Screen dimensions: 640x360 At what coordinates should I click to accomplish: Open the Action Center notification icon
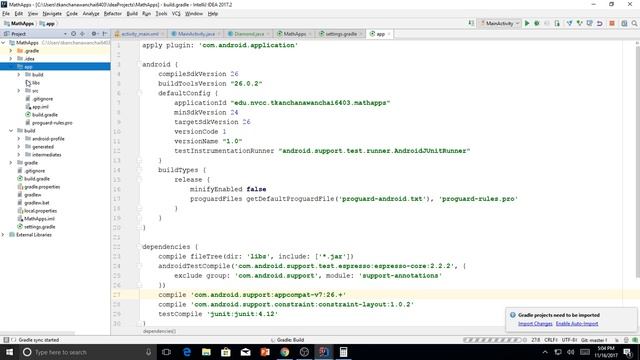point(628,352)
